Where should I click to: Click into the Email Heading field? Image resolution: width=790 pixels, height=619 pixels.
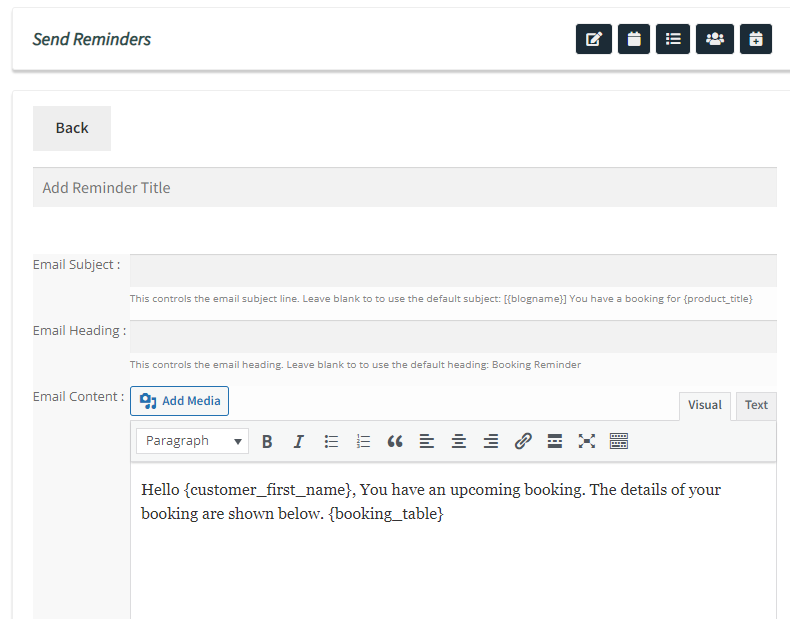[453, 336]
